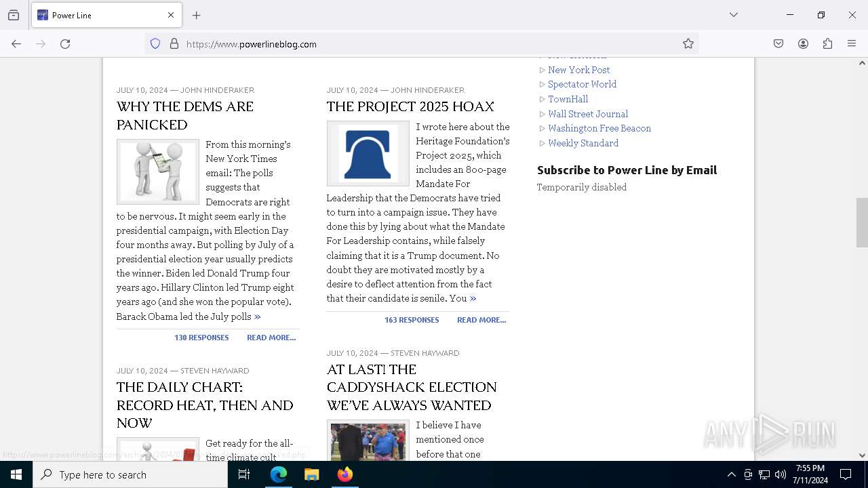Visit Spectator World sidebar link

582,84
